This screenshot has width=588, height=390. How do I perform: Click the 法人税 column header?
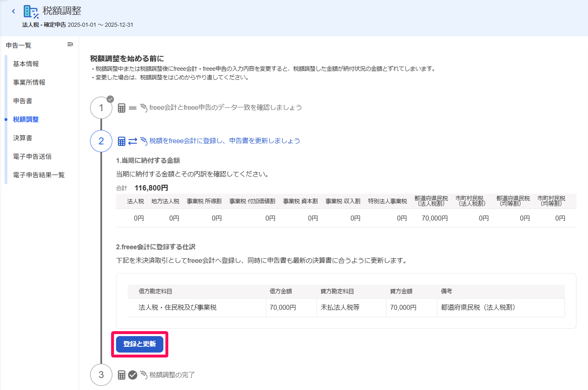pos(135,201)
